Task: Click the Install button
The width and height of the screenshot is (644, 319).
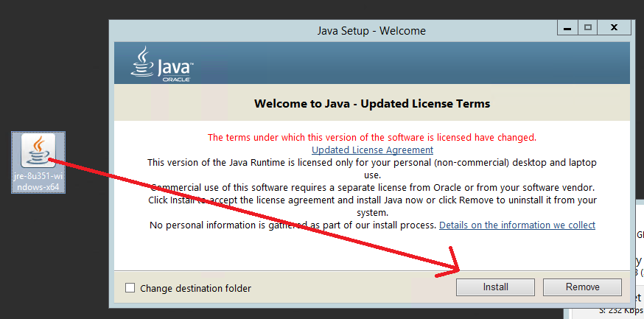Action: (x=494, y=287)
